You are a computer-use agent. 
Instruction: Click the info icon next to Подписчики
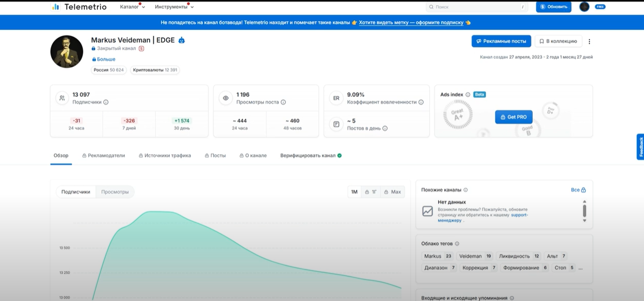pos(106,102)
